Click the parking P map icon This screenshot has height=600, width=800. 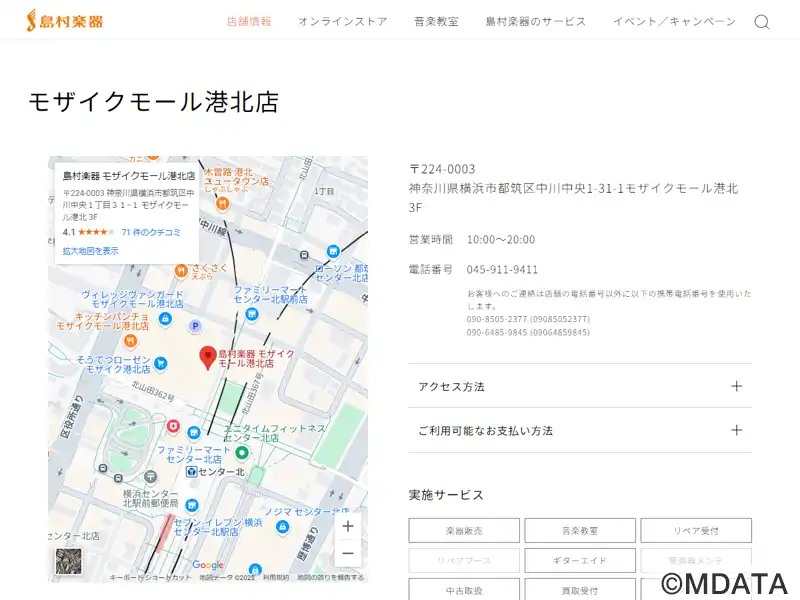(x=195, y=326)
